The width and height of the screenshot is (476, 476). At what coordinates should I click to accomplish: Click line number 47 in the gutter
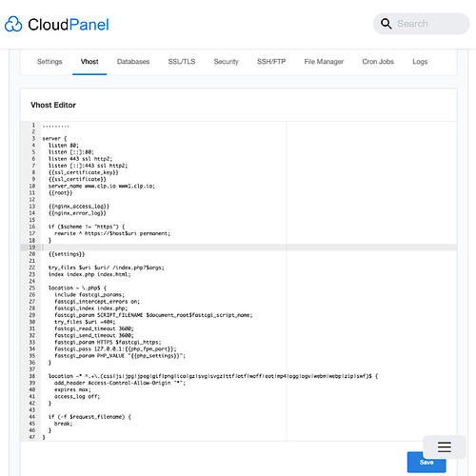pos(32,437)
